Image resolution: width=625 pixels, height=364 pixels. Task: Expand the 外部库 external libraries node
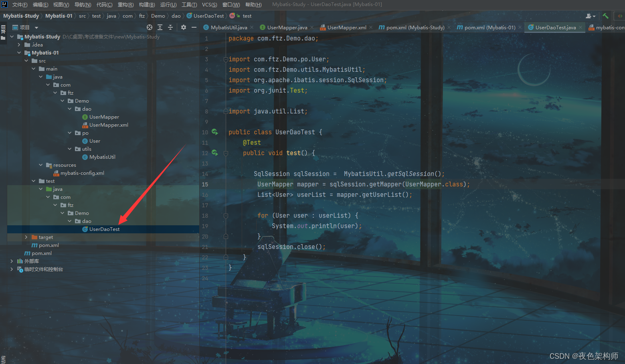coord(12,261)
